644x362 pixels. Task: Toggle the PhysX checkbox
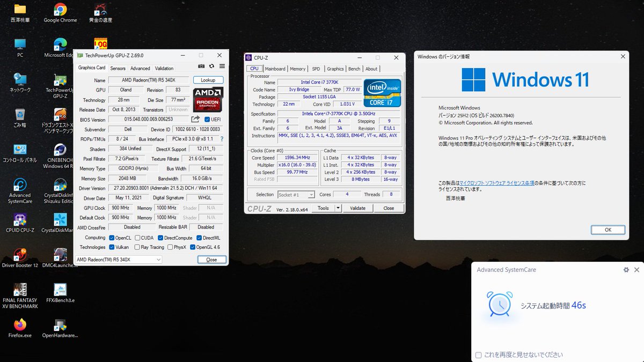click(x=170, y=247)
